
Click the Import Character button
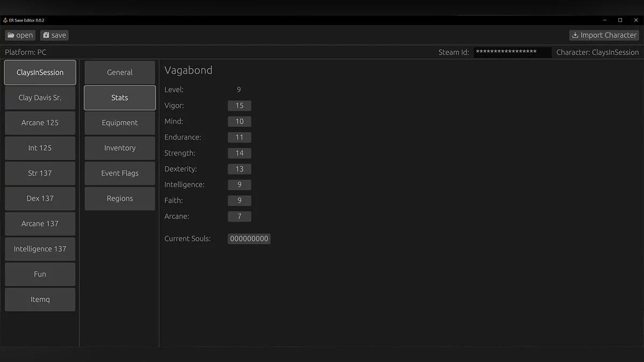click(604, 35)
